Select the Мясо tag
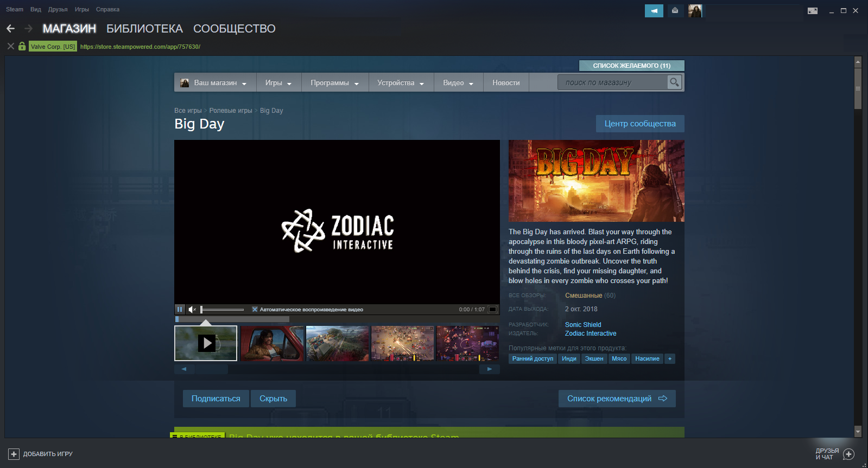Image resolution: width=868 pixels, height=468 pixels. [x=619, y=358]
